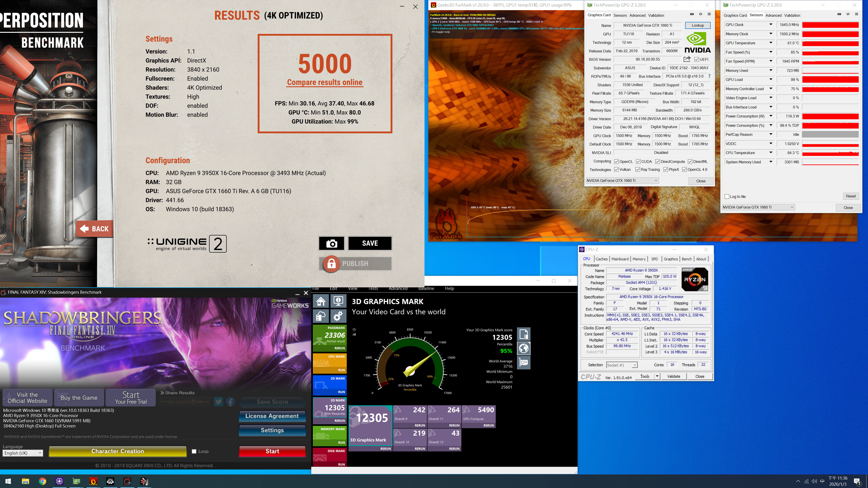Image resolution: width=868 pixels, height=488 pixels.
Task: Switch to FurMark taskbar icon
Action: [x=93, y=481]
